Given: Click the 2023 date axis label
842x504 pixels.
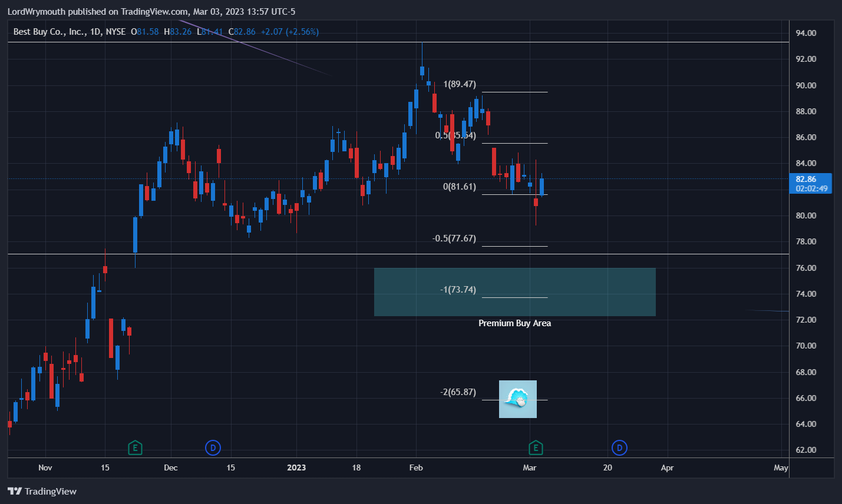Looking at the screenshot, I should [296, 467].
